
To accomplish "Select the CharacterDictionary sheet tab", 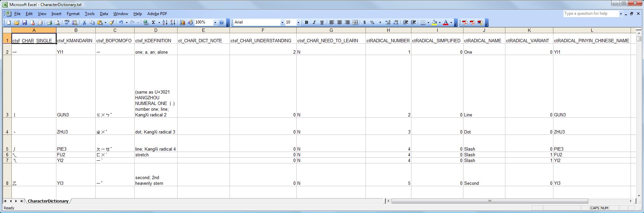I will point(48,201).
